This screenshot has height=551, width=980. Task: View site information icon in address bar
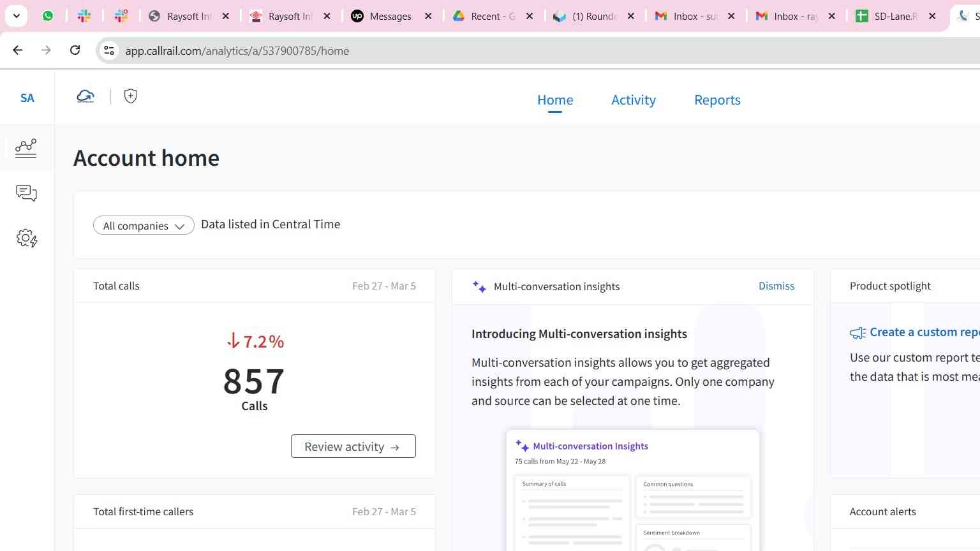coord(109,50)
